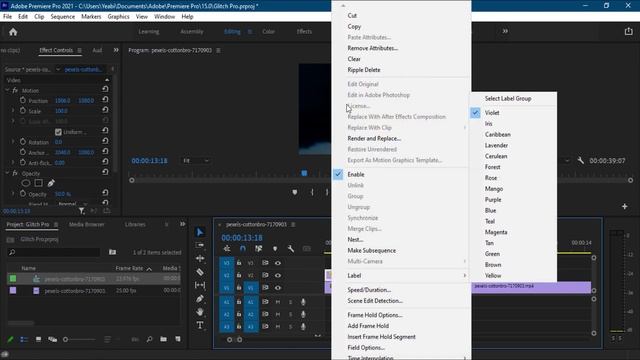Select the Pen tool in tools panel
The height and width of the screenshot is (360, 640).
point(200,299)
